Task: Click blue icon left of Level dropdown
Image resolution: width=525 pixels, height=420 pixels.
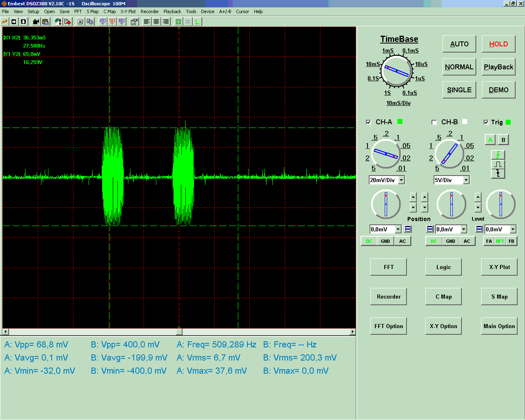Action: pos(479,229)
